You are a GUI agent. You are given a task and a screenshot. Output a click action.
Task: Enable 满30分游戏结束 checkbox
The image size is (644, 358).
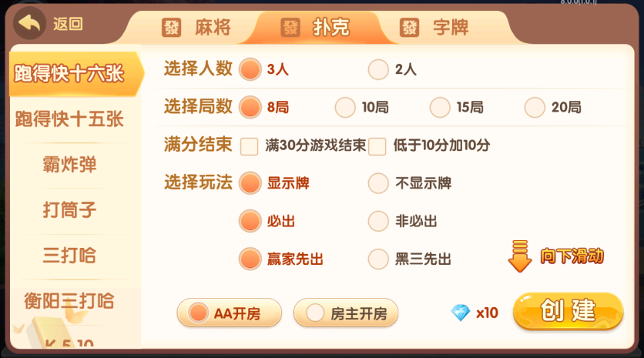tap(249, 146)
